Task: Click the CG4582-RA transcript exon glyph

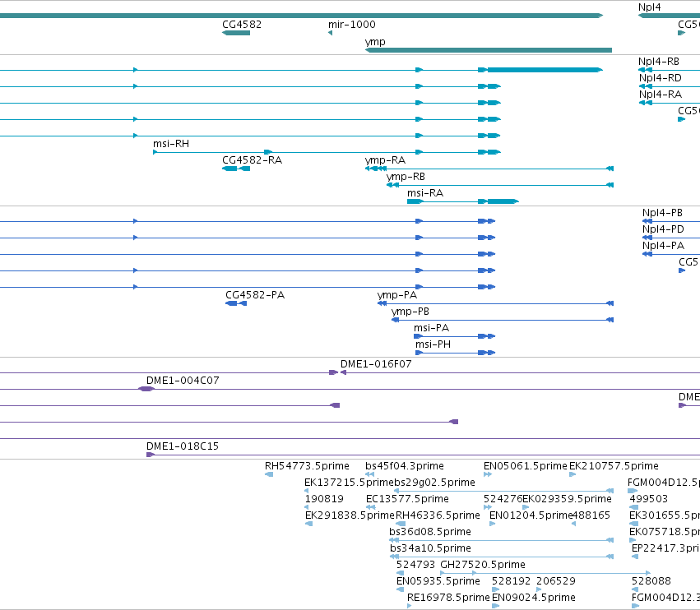Action: click(236, 169)
